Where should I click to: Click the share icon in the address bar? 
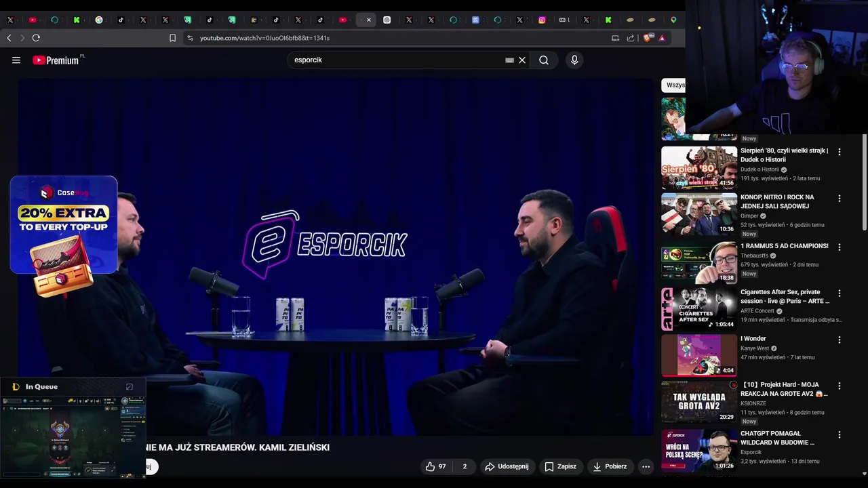(x=631, y=38)
